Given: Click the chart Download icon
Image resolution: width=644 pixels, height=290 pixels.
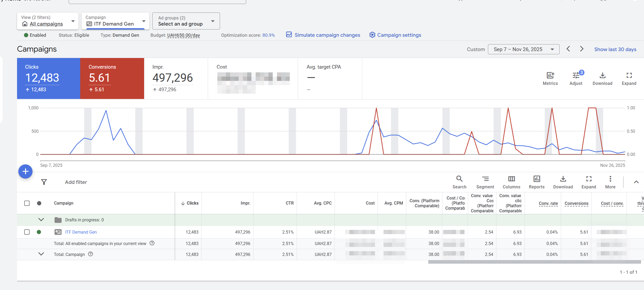Looking at the screenshot, I should (x=602, y=76).
